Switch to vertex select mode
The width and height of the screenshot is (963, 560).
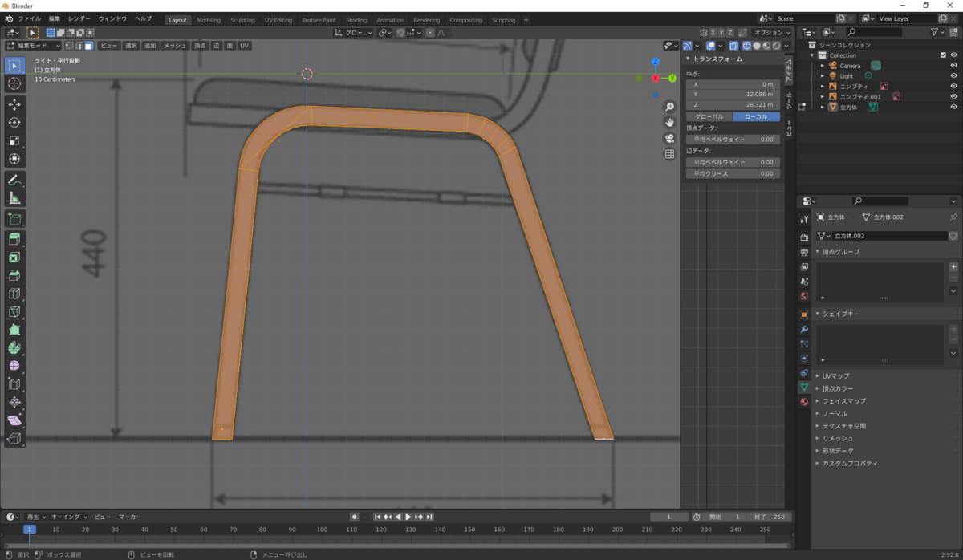(68, 46)
